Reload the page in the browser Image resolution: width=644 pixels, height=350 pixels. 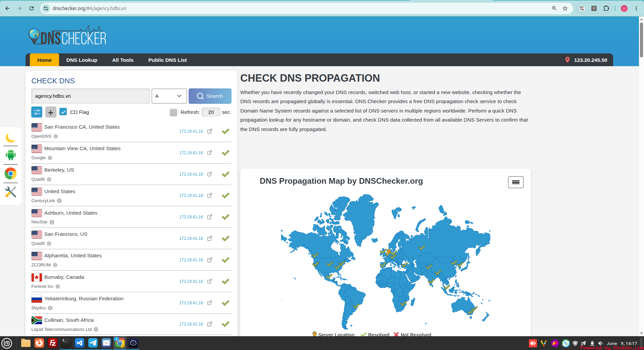[x=32, y=8]
